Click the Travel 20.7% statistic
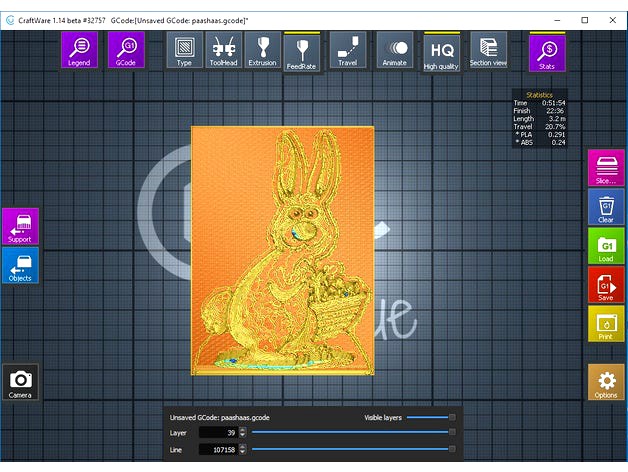This screenshot has width=628, height=472. (x=539, y=127)
